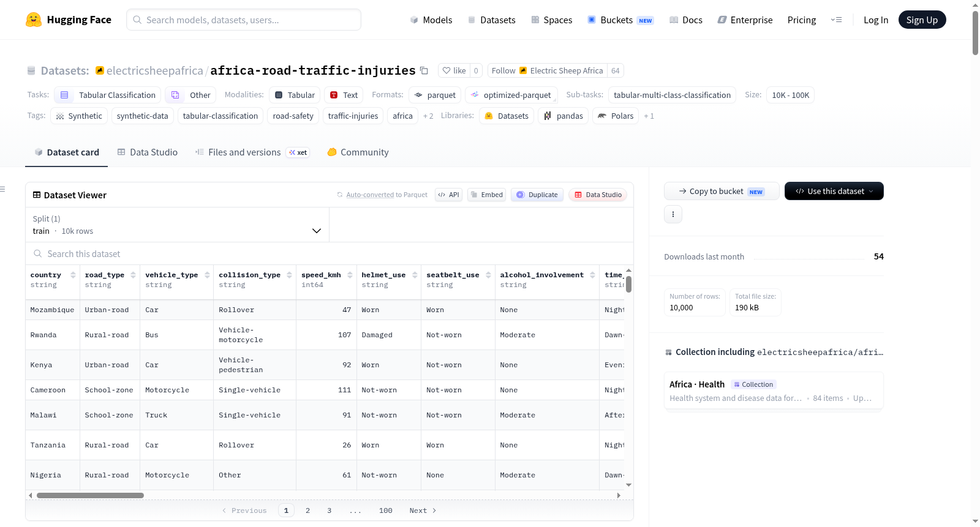Focus the Search models, datasets, users field
Screen dimensions: 980x527
tap(244, 20)
